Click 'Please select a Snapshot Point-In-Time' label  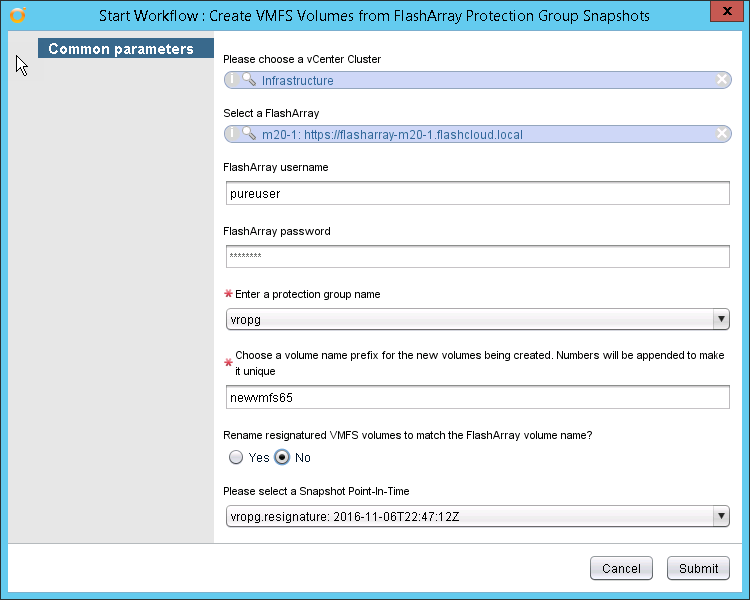[x=316, y=491]
